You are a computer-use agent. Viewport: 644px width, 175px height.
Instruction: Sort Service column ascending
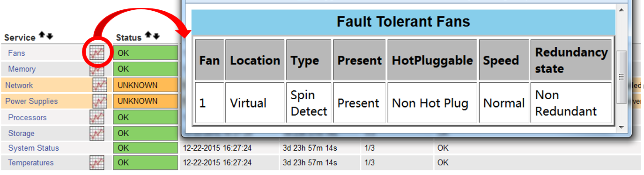point(42,35)
